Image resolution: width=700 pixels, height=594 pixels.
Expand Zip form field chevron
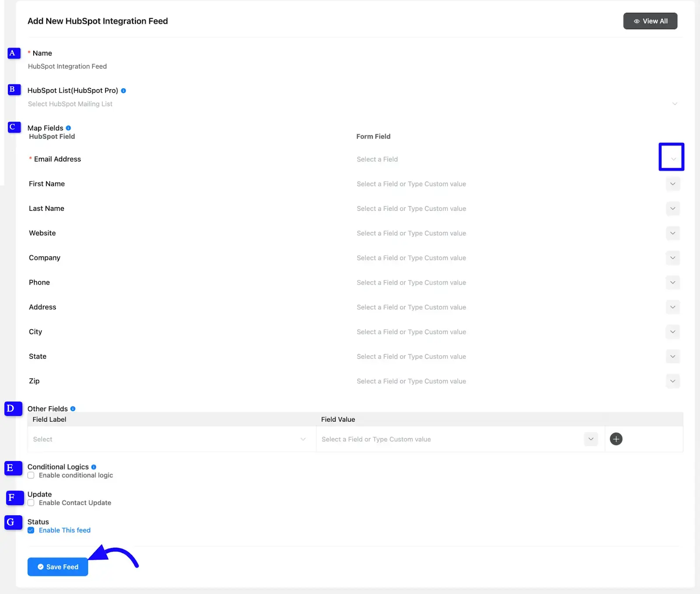(673, 381)
